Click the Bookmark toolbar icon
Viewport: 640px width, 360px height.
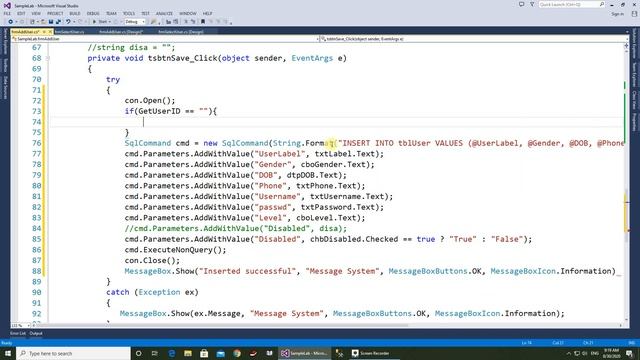click(203, 22)
